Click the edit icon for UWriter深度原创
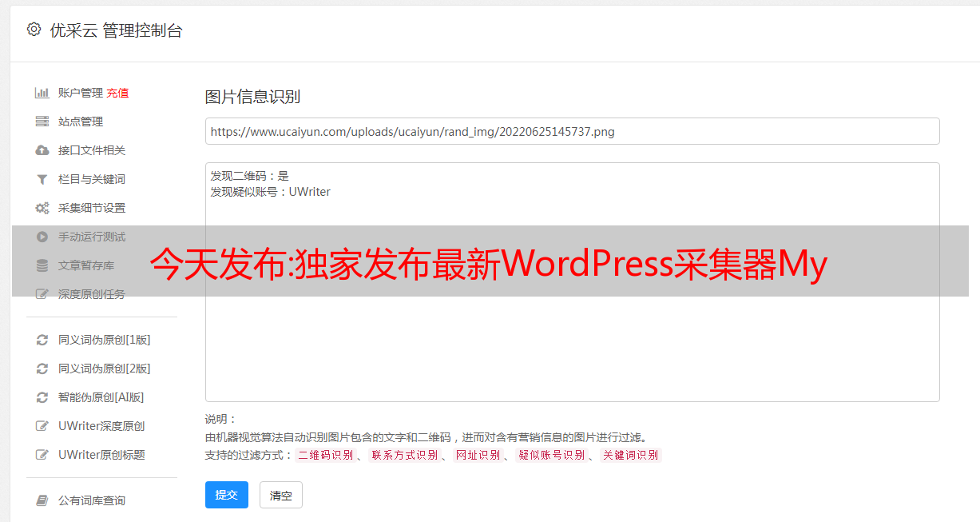 click(42, 426)
